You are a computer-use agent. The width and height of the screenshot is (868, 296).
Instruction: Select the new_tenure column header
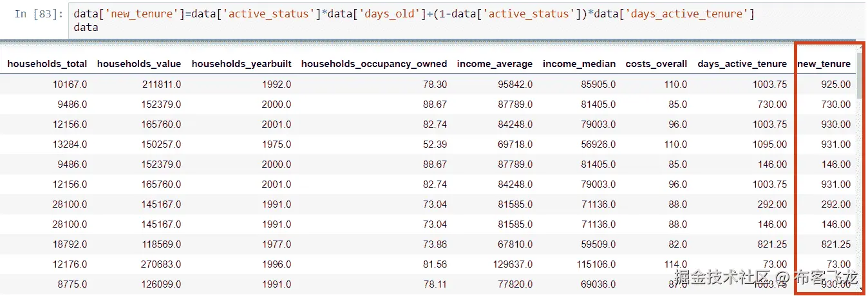(824, 64)
